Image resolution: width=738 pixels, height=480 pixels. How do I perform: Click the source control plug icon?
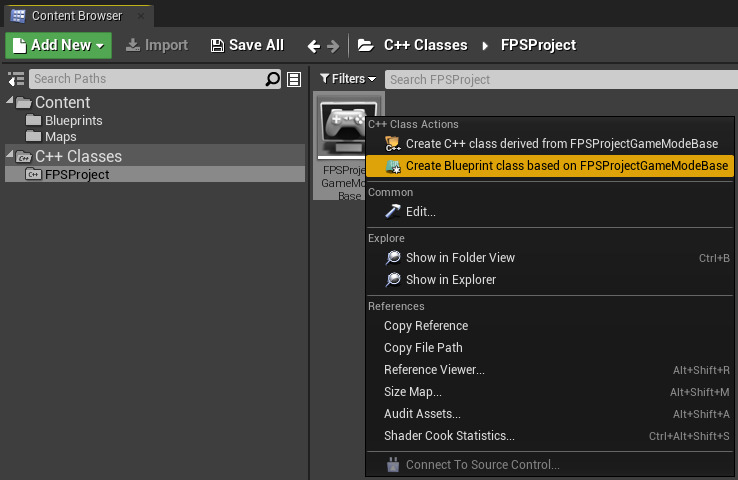393,464
